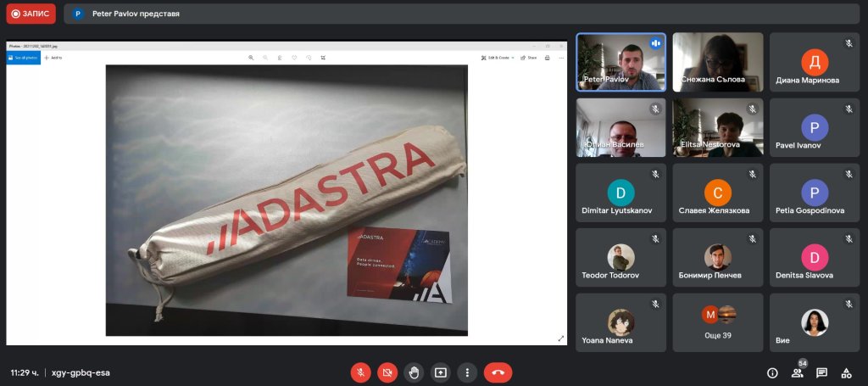
Task: Raise your hand
Action: click(x=414, y=372)
